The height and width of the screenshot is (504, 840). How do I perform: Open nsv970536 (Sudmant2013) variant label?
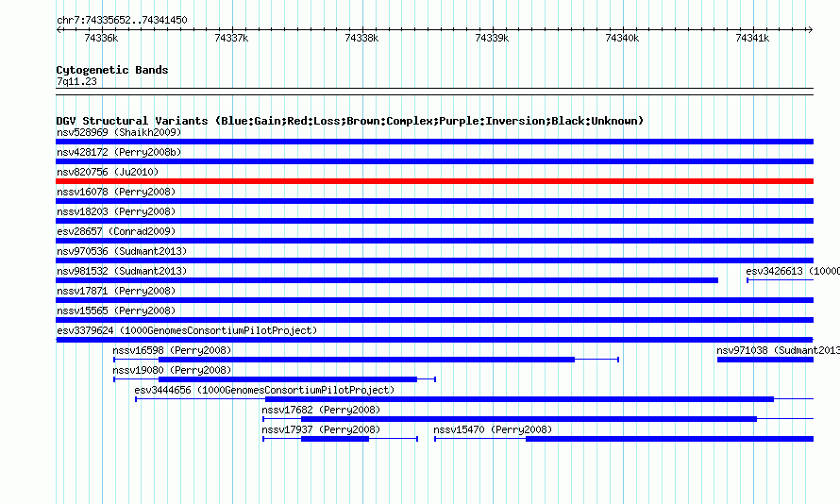tap(122, 251)
